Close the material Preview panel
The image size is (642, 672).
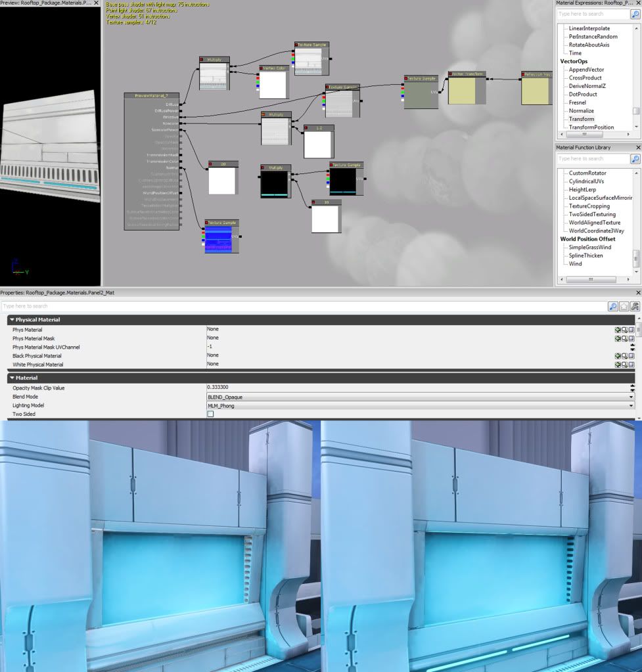coord(97,3)
